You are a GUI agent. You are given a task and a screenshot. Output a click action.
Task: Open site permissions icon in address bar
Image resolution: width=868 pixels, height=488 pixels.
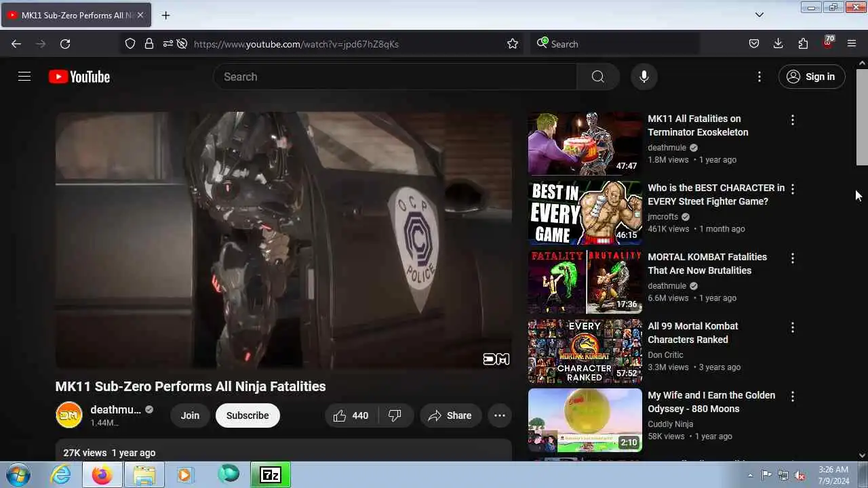click(x=167, y=44)
